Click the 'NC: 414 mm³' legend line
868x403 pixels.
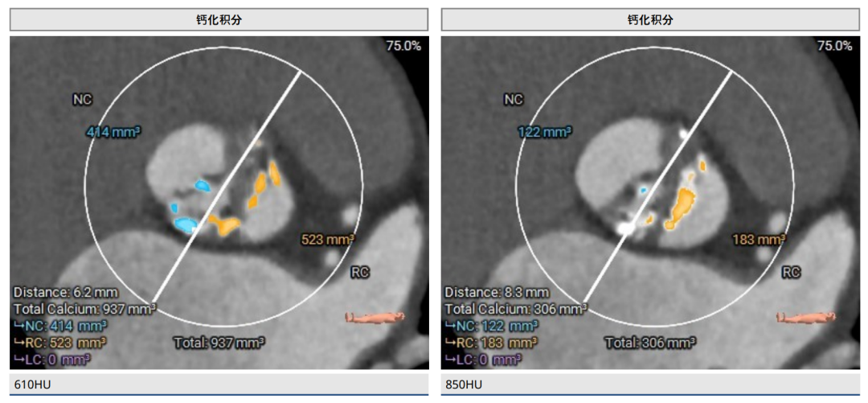[59, 326]
